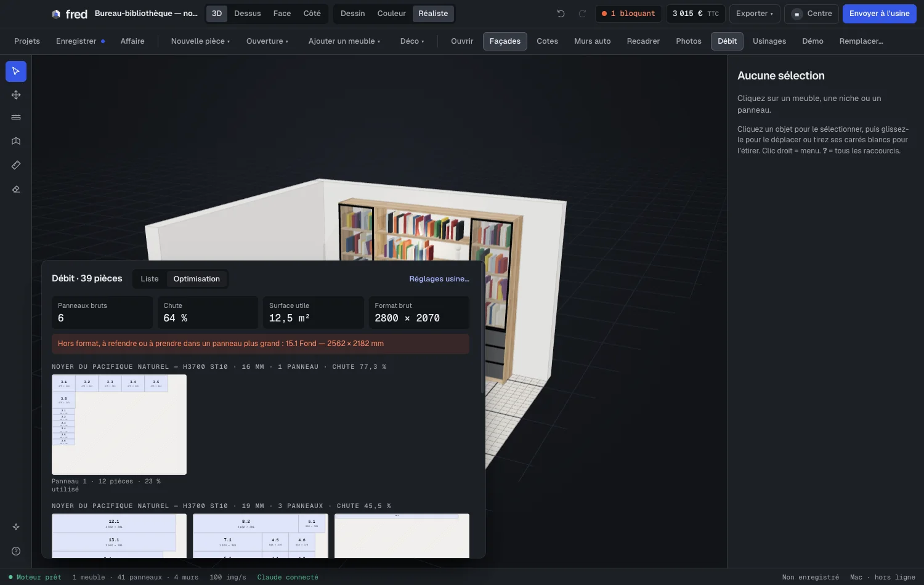This screenshot has height=585, width=924.
Task: Toggle the Débit panel button
Action: coord(727,41)
